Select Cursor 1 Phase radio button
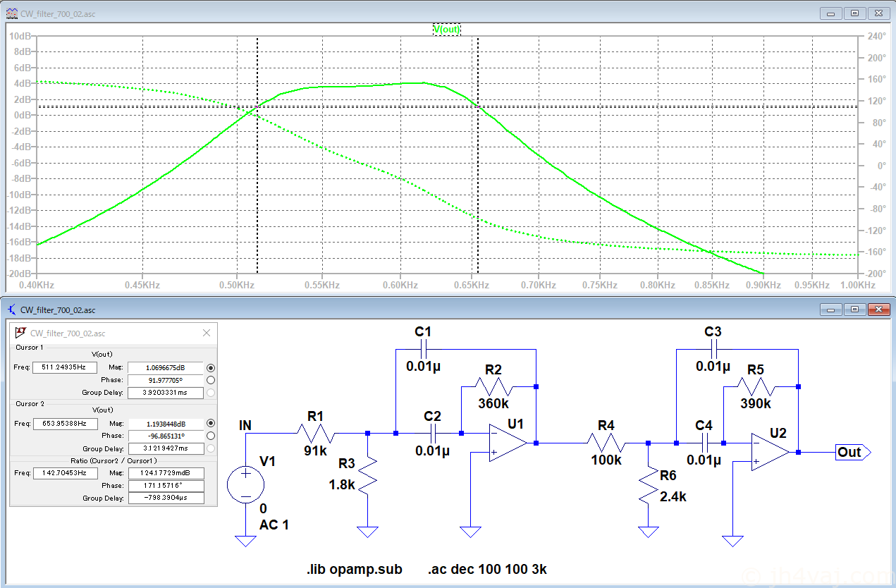896x588 pixels. click(210, 380)
